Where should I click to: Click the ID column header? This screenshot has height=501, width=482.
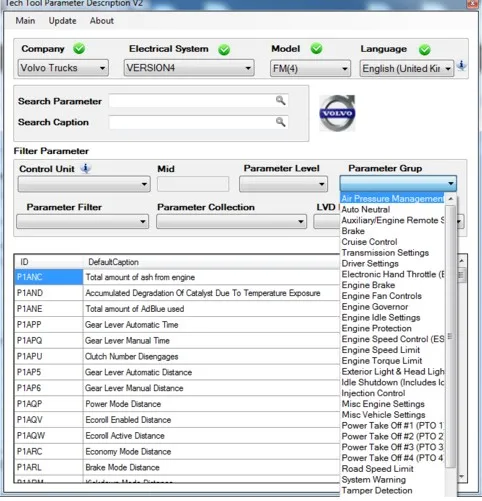tap(49, 262)
